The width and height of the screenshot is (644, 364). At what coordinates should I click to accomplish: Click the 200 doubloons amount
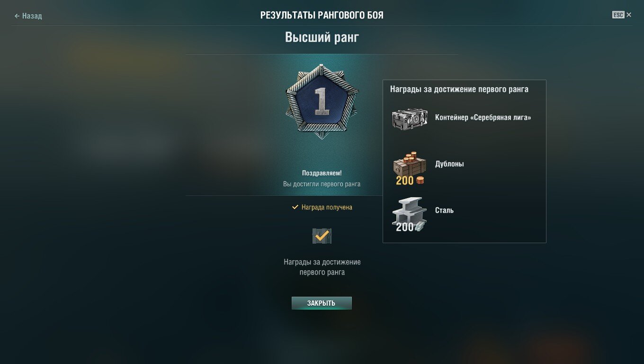click(x=405, y=181)
